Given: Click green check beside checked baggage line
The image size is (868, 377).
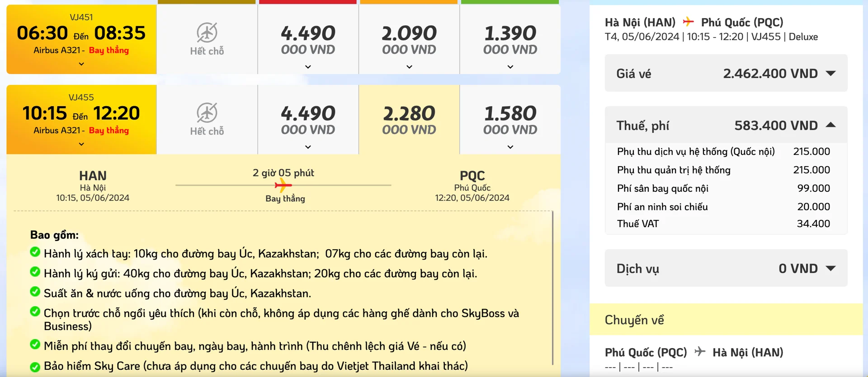Looking at the screenshot, I should (x=35, y=272).
